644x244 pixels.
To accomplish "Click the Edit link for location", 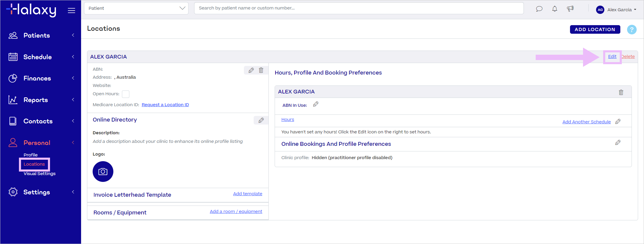I will [x=612, y=56].
